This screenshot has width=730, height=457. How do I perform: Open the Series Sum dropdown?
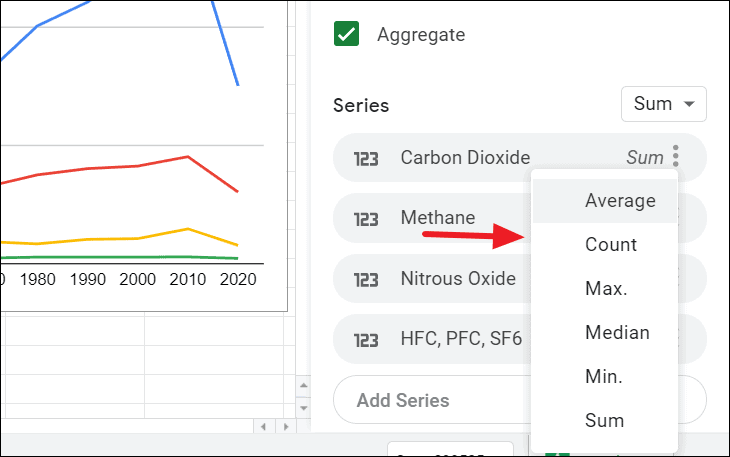[x=663, y=104]
